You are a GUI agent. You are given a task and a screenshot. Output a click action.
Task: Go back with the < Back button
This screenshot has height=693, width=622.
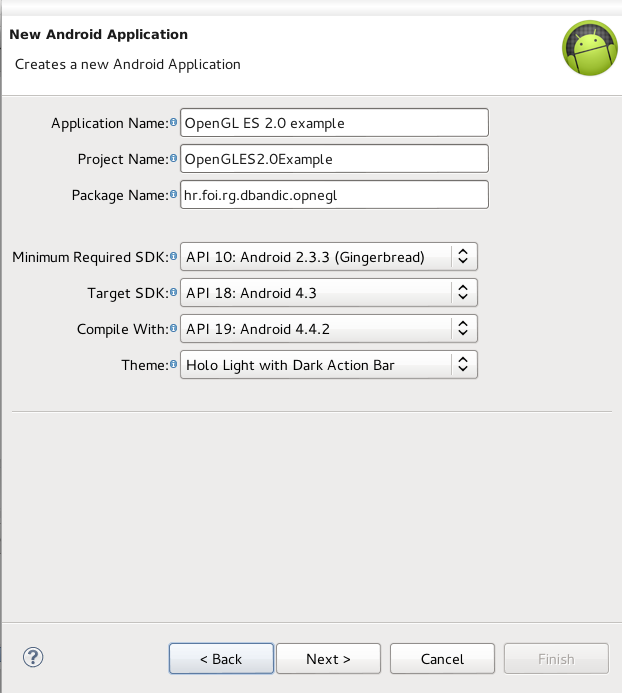click(x=221, y=659)
